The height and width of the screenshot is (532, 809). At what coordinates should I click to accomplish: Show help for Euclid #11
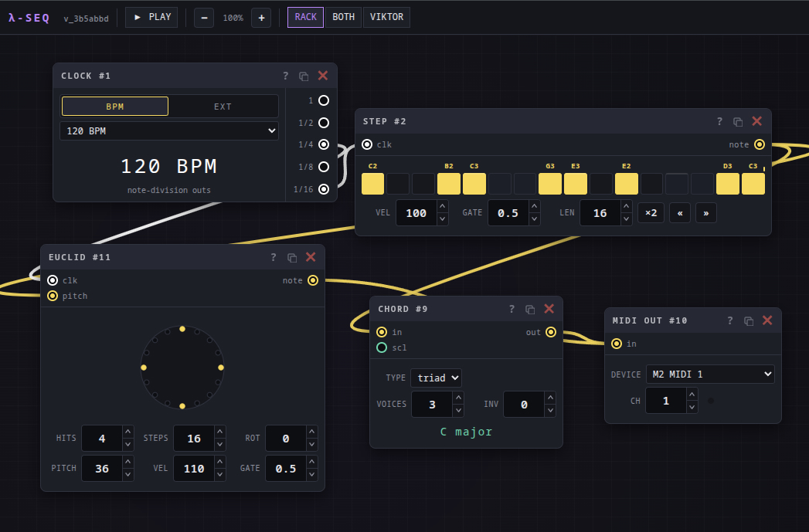274,257
